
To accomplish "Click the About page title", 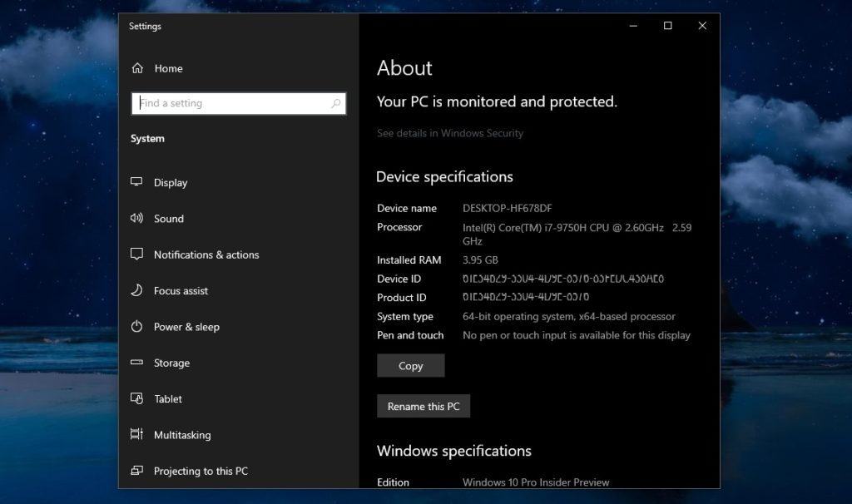I will (x=404, y=68).
